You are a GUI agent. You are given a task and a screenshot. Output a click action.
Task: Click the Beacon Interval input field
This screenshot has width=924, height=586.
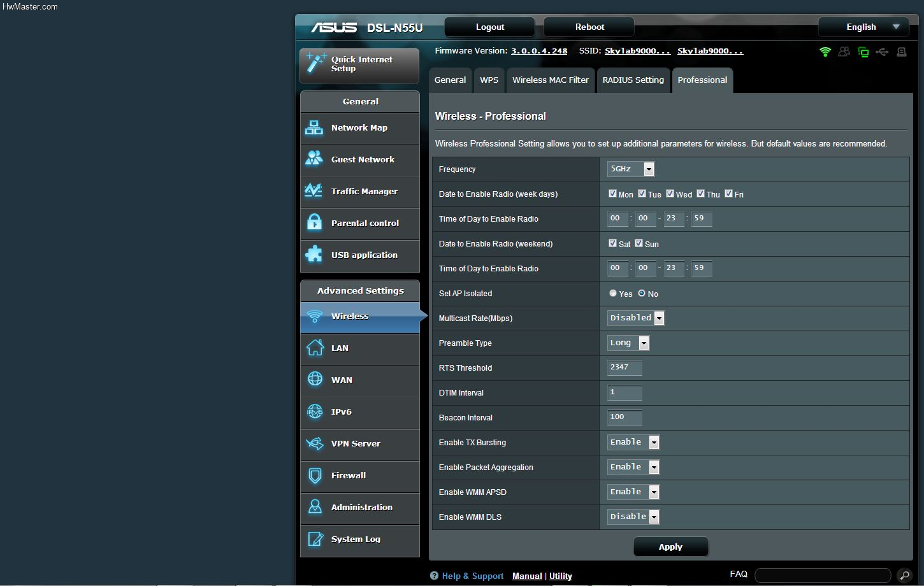click(624, 417)
